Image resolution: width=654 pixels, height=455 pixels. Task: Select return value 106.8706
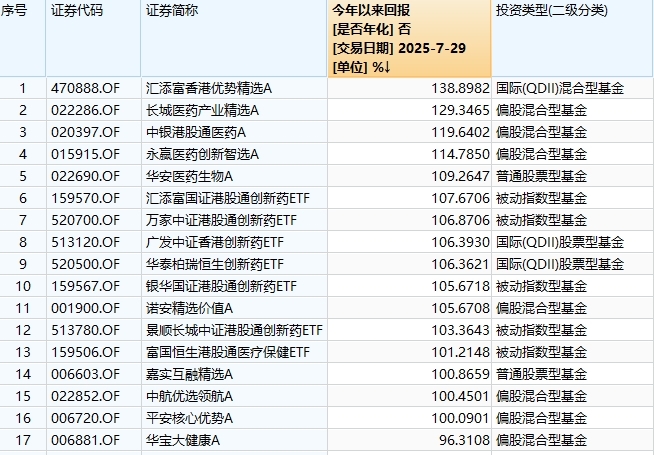(460, 221)
